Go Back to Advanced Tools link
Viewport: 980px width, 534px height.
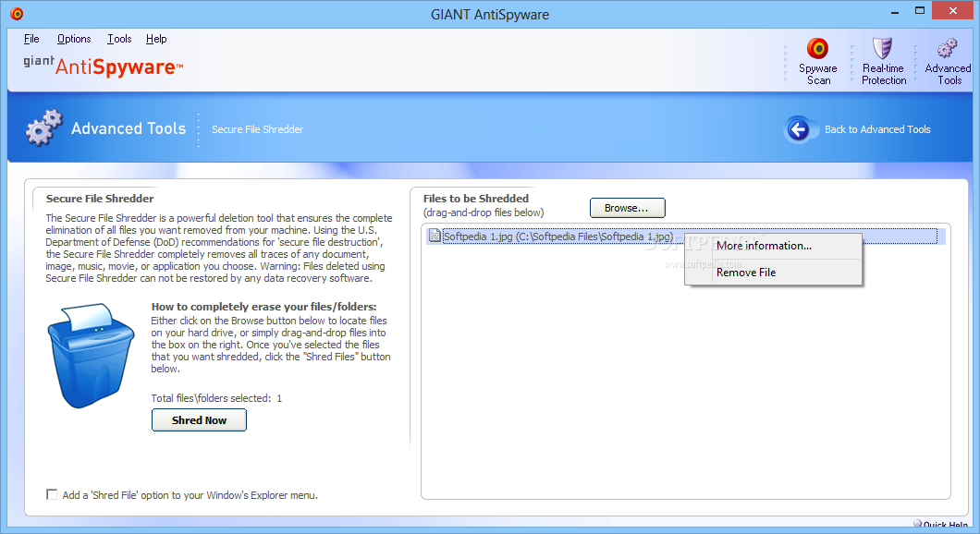coord(876,129)
